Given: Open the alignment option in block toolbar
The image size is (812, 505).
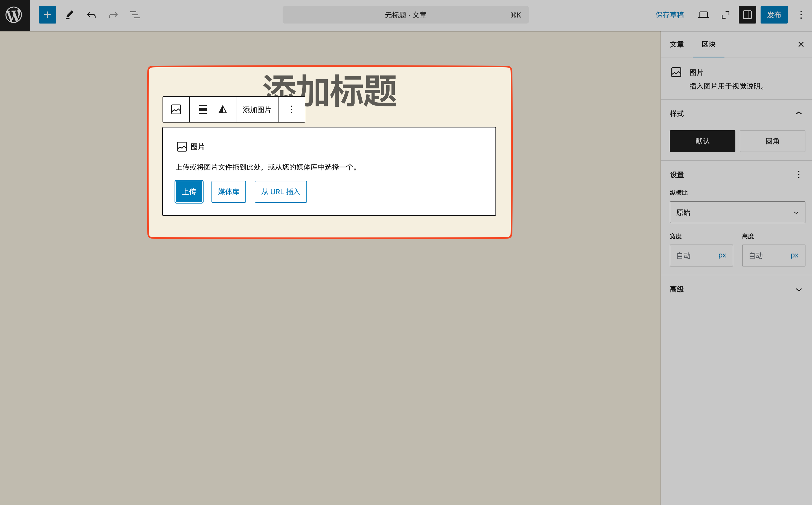Looking at the screenshot, I should tap(203, 109).
